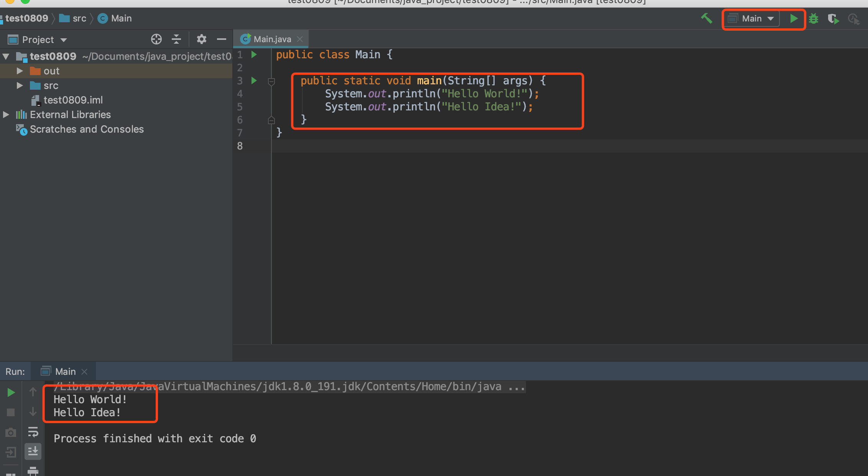The width and height of the screenshot is (868, 476).
Task: Run Main with the toolbar play button
Action: point(794,18)
